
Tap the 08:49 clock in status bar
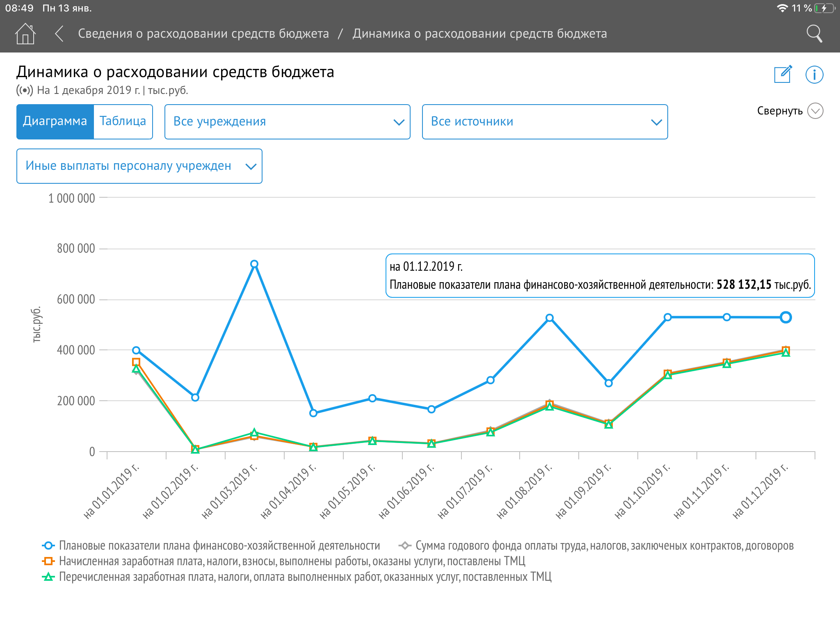[x=19, y=8]
